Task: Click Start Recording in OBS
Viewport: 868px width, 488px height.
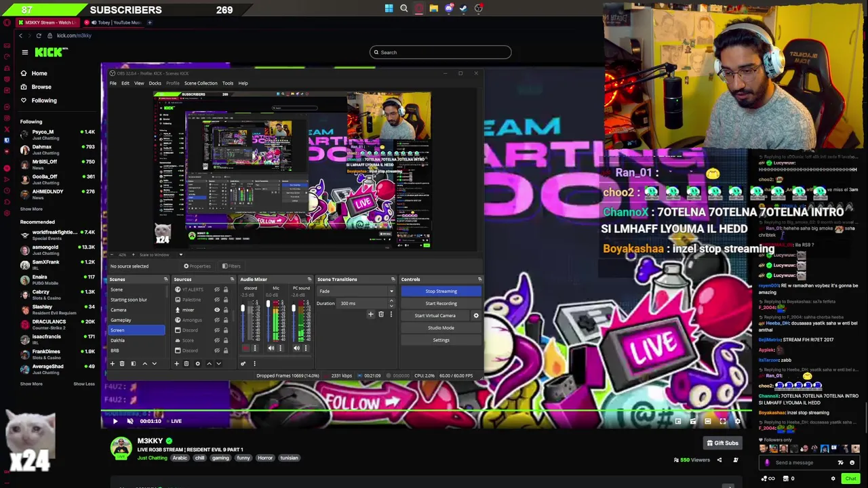Action: [441, 303]
